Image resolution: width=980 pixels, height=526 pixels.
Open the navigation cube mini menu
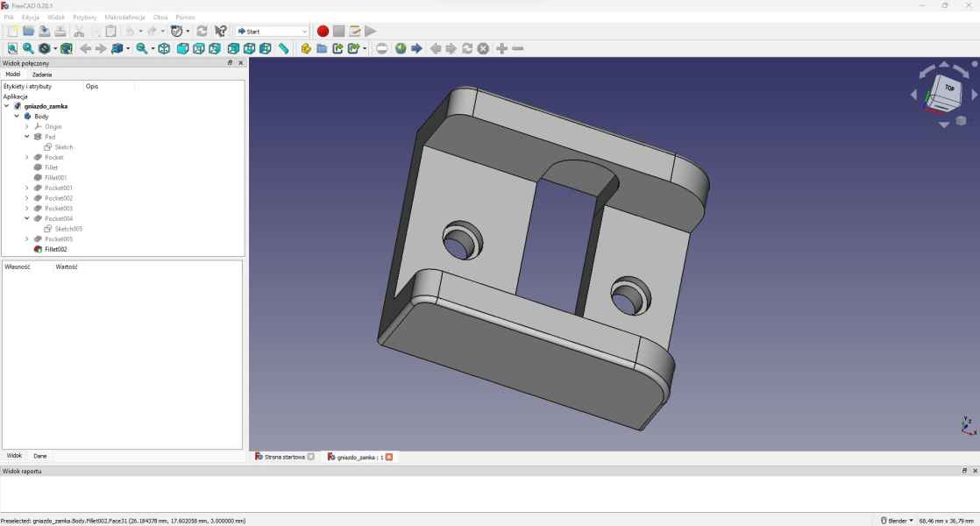(962, 121)
